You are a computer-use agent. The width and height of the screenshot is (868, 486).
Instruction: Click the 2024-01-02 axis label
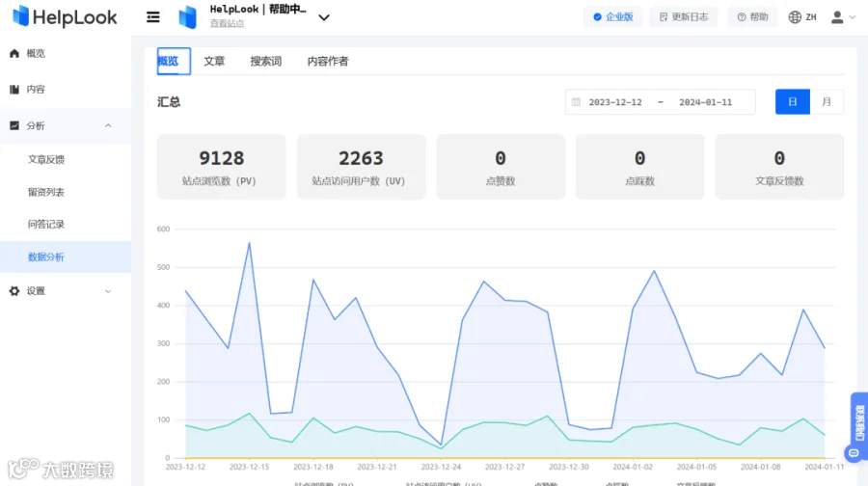[633, 467]
